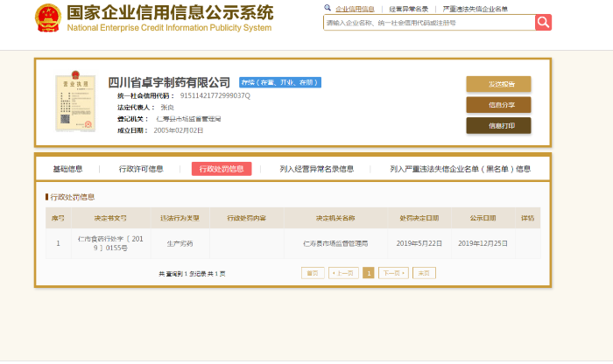Open the 基础信息 tab
This screenshot has height=364, width=613.
tap(67, 169)
